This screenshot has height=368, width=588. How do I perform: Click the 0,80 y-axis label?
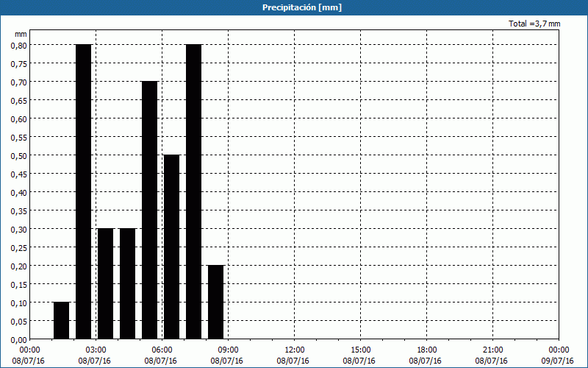pos(19,45)
